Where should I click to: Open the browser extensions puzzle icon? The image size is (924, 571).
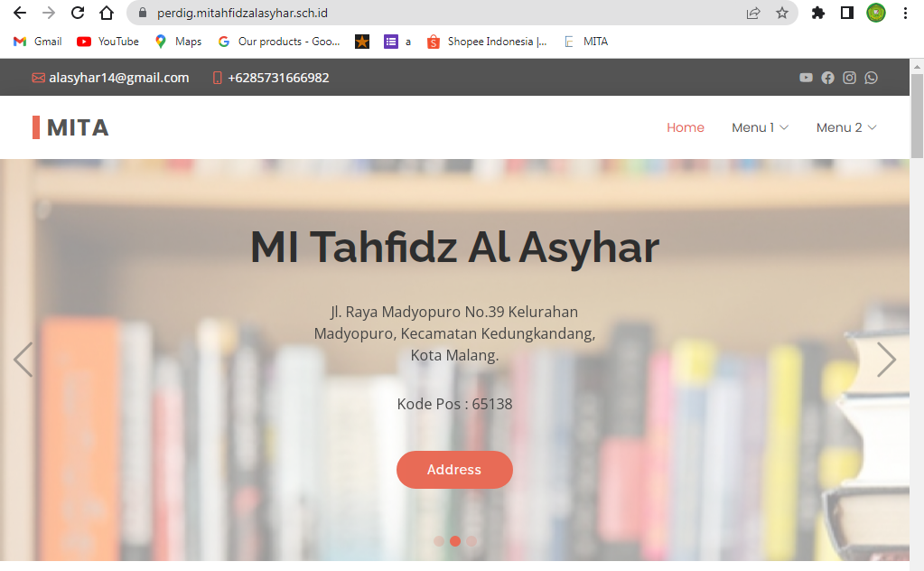[818, 13]
